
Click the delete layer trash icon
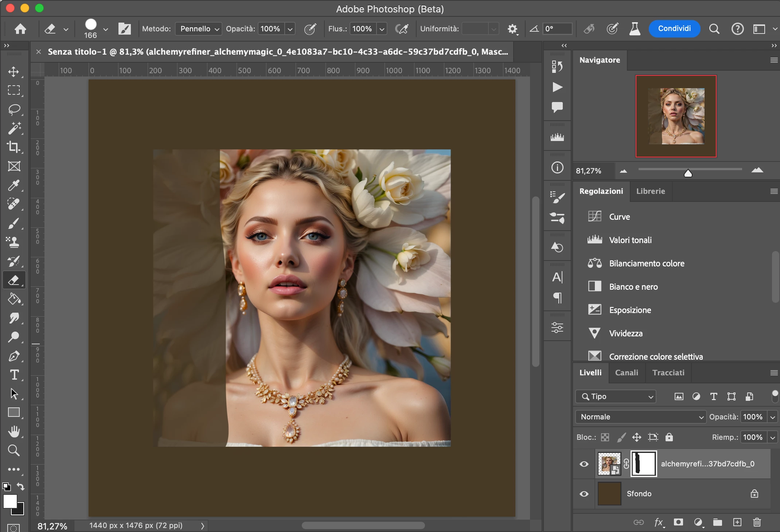pos(757,522)
